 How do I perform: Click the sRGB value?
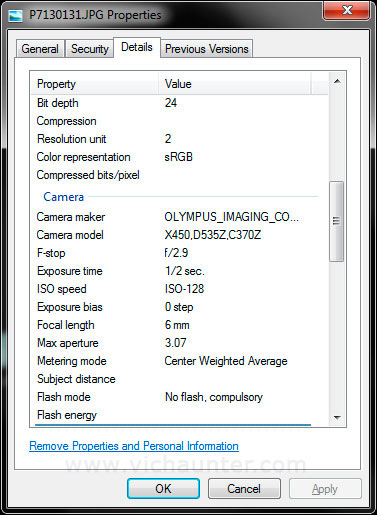(178, 157)
